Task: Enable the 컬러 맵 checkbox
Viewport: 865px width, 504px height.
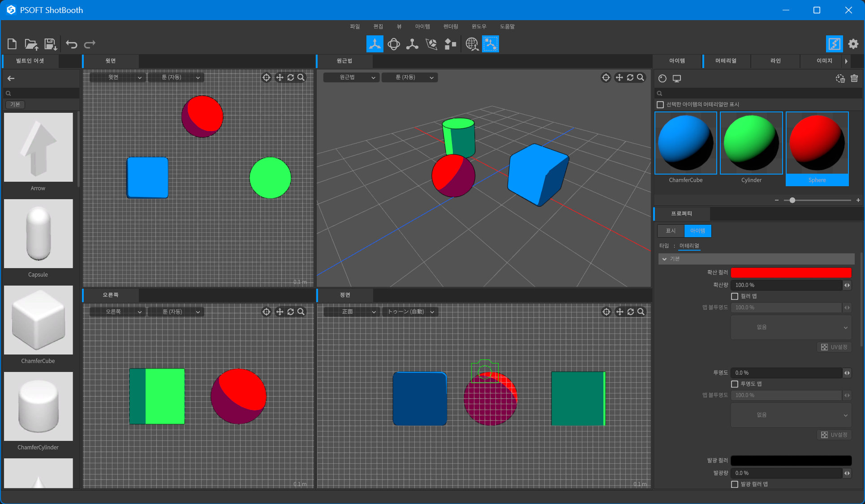Action: pyautogui.click(x=735, y=296)
